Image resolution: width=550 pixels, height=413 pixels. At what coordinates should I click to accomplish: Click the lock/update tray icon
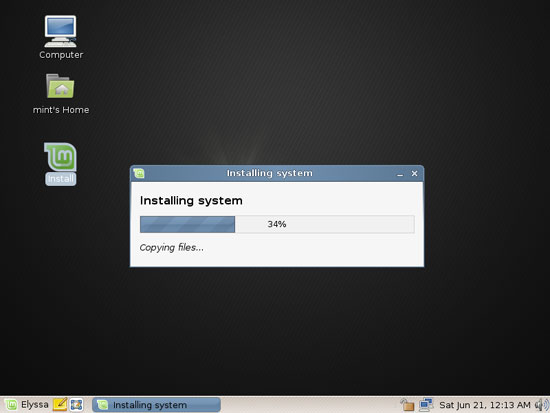click(407, 405)
